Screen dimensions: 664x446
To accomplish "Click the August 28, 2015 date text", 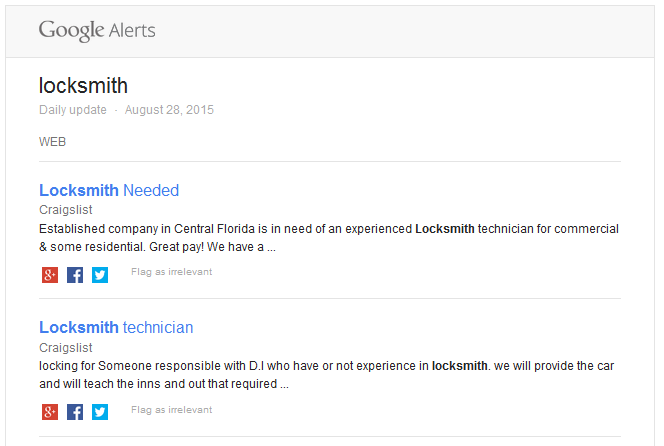I will (169, 110).
